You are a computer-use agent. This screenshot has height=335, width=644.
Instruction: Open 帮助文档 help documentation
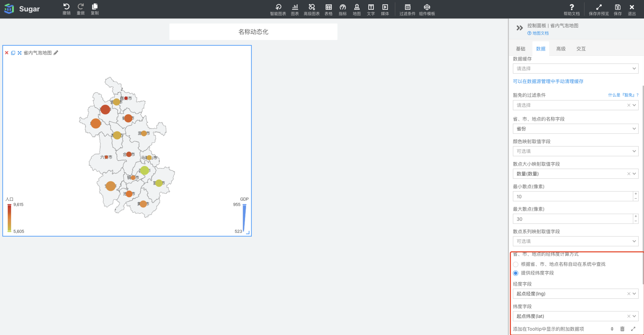[x=572, y=10]
